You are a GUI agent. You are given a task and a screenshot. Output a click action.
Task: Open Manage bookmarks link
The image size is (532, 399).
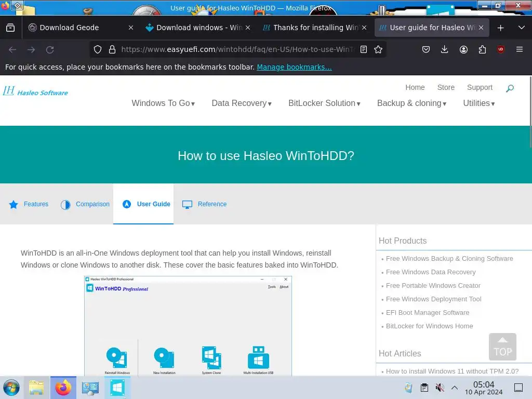[294, 67]
